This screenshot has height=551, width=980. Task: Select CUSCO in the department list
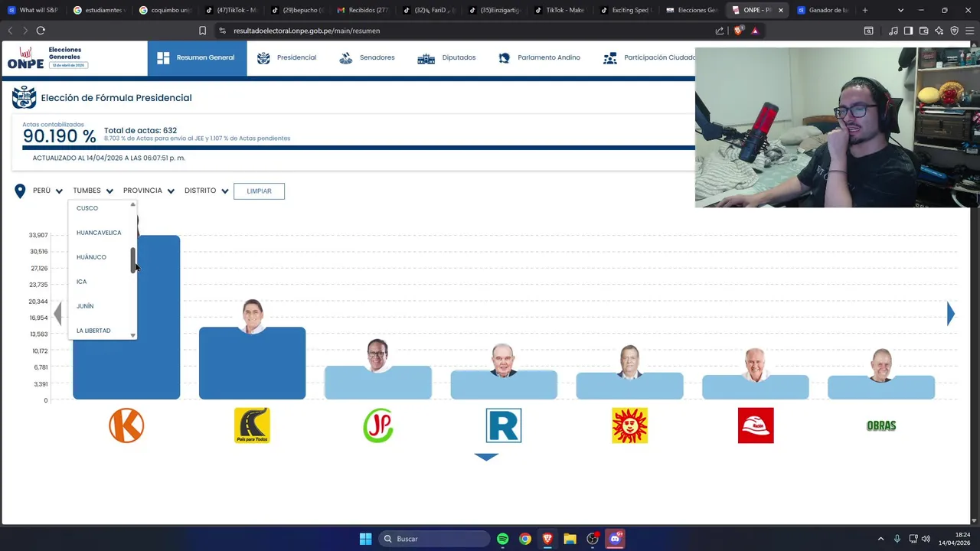pyautogui.click(x=87, y=208)
